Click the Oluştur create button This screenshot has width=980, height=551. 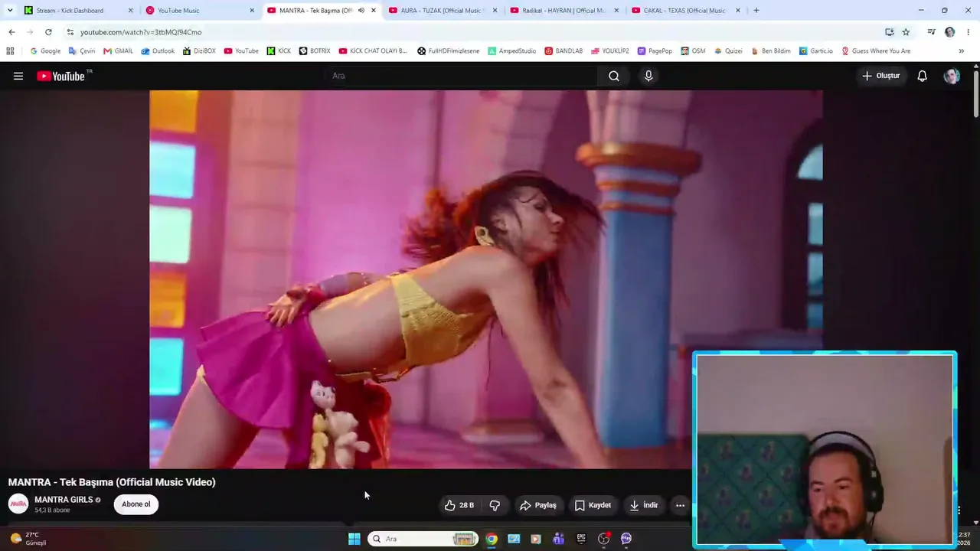881,76
